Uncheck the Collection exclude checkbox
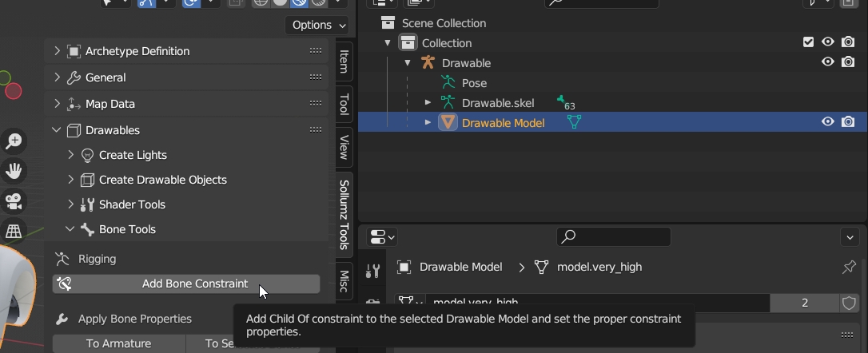The image size is (868, 353). point(809,42)
